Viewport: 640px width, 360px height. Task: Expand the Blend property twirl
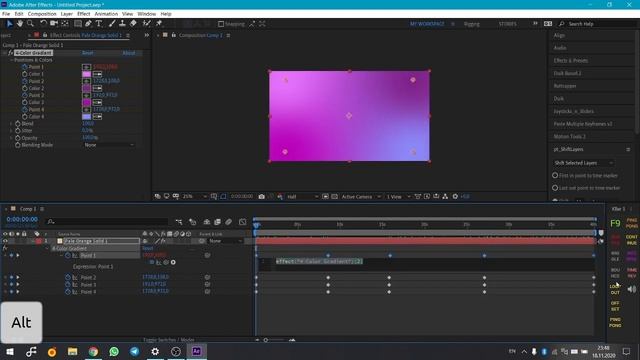pyautogui.click(x=11, y=123)
